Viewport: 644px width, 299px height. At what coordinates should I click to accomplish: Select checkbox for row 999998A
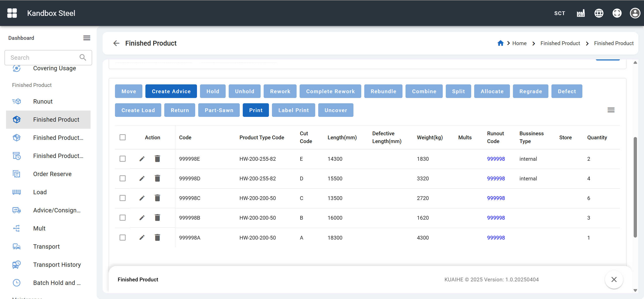(123, 238)
